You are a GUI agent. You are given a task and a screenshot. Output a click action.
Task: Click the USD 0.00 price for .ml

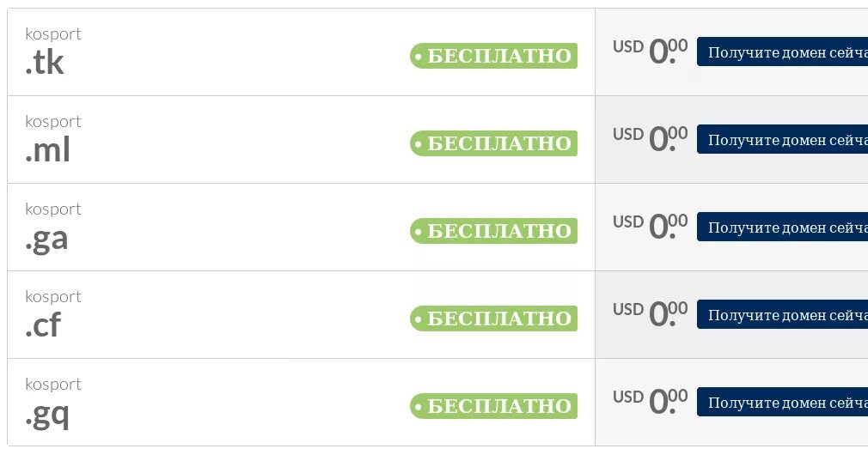coord(650,138)
